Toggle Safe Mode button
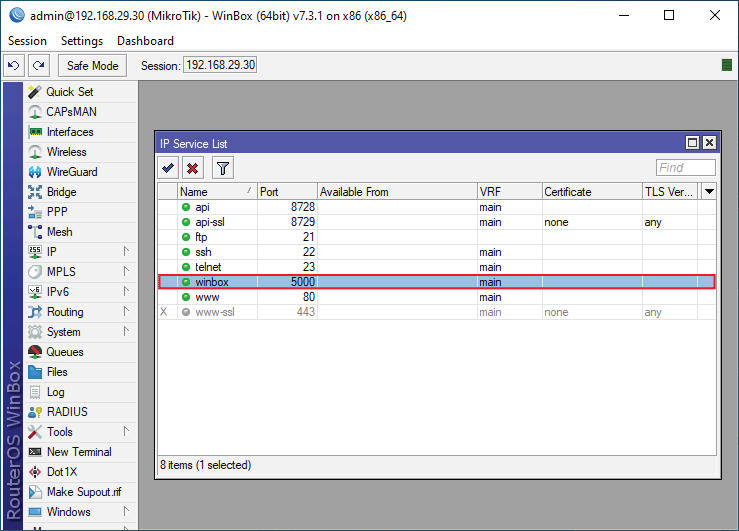Screen dimensions: 739x531 point(92,65)
